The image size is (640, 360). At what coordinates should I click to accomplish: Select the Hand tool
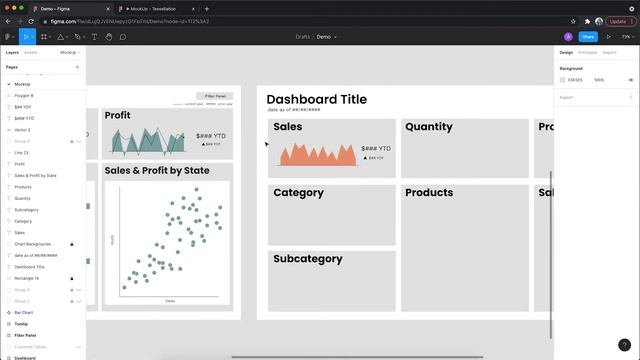109,37
